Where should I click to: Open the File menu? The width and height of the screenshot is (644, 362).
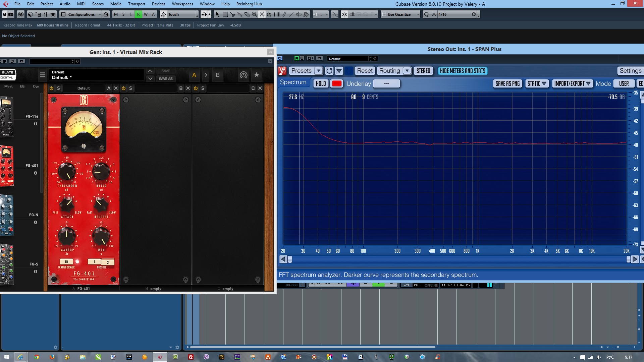[x=17, y=4]
